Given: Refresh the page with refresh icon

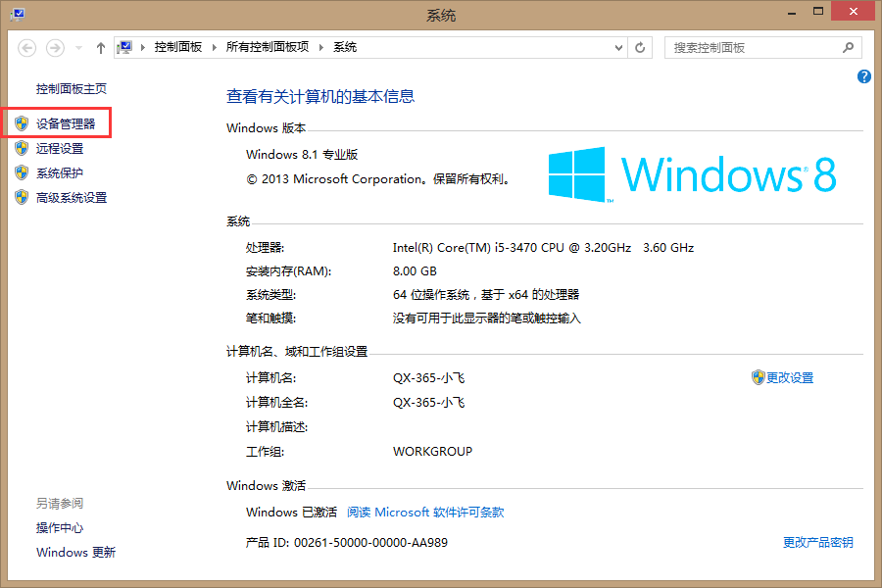Looking at the screenshot, I should click(640, 48).
